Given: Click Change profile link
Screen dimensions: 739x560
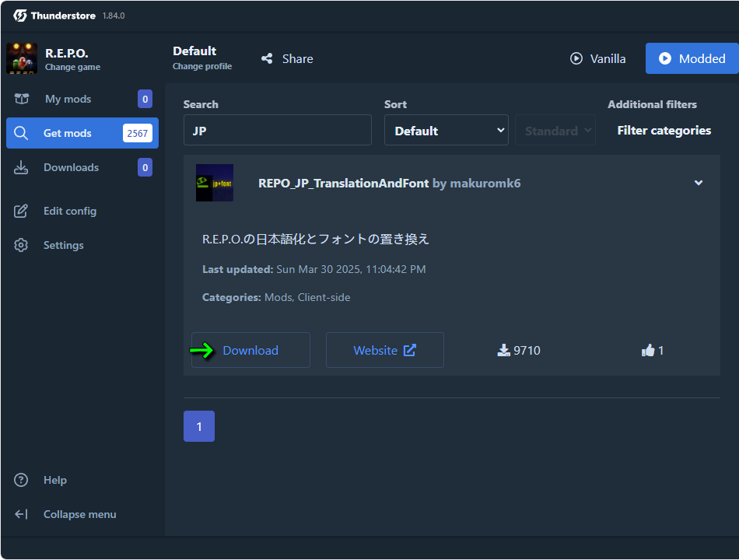Looking at the screenshot, I should pos(202,66).
